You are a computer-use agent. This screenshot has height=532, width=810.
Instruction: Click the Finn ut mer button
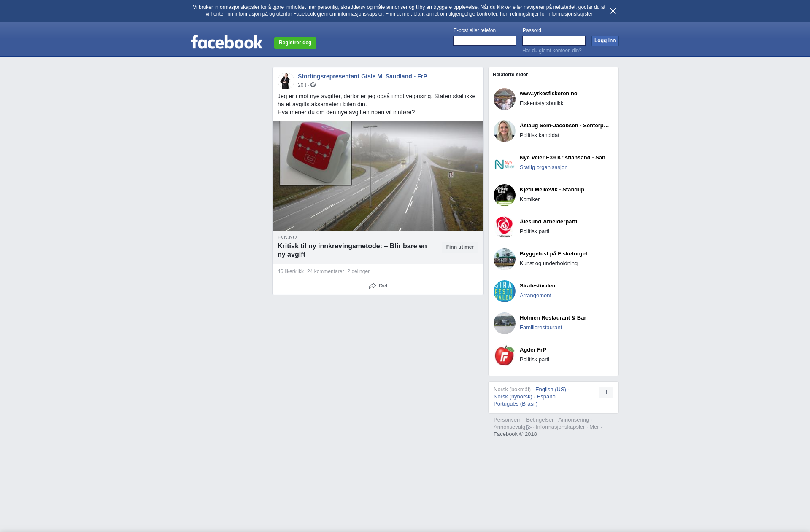[x=460, y=247]
